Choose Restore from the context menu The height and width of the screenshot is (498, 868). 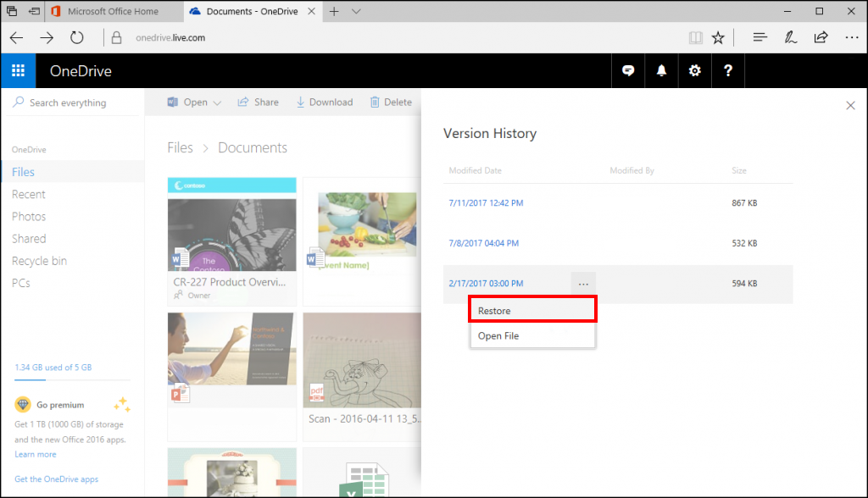[532, 310]
